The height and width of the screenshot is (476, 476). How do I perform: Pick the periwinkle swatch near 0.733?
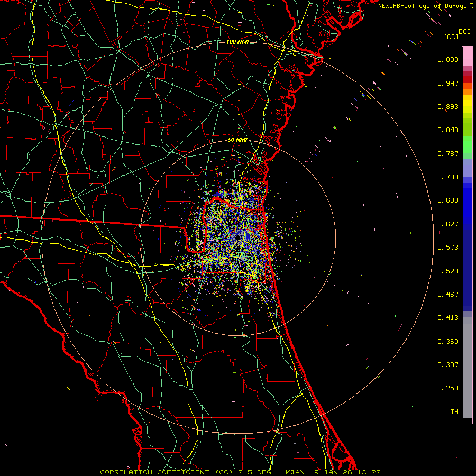(467, 168)
